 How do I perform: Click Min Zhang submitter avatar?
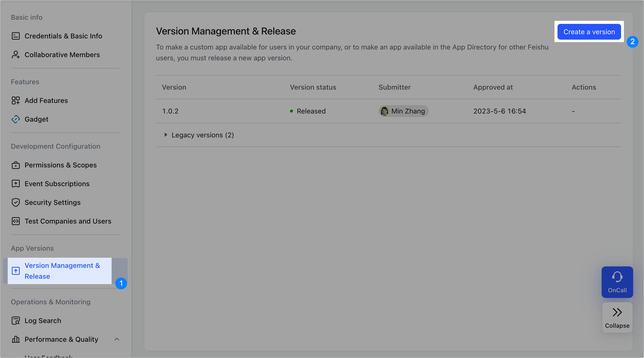(385, 111)
